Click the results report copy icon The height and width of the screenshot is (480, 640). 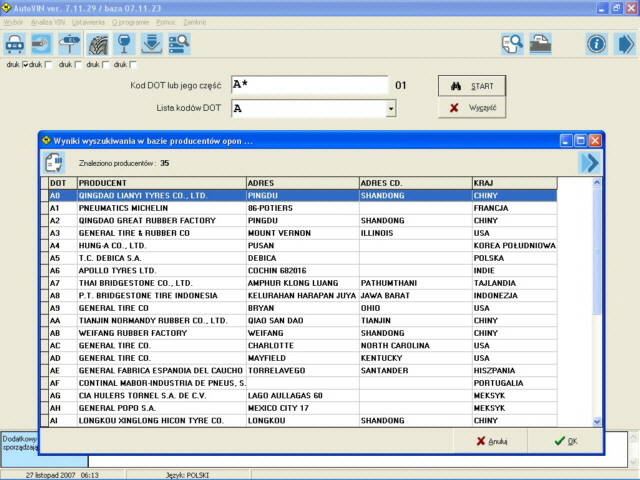coord(54,163)
